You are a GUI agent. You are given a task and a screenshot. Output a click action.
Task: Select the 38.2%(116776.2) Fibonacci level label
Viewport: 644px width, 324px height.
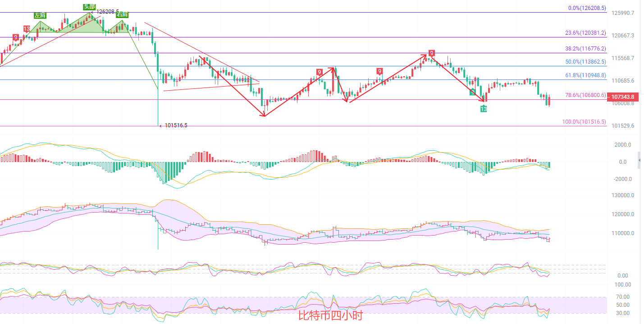585,49
